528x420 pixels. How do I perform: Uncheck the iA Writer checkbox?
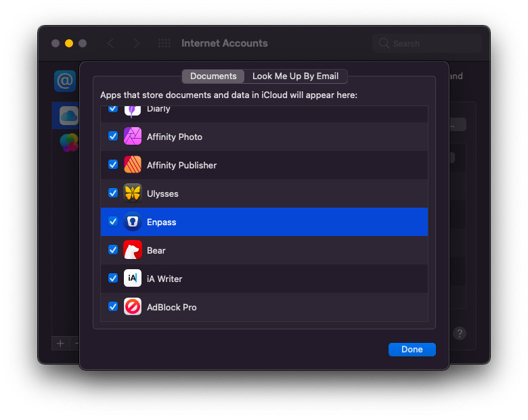click(113, 279)
